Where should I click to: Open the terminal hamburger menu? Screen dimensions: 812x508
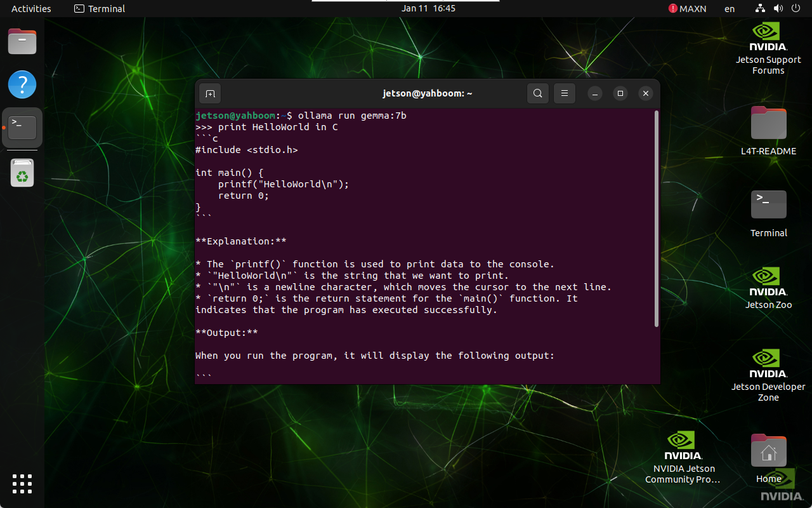point(564,93)
